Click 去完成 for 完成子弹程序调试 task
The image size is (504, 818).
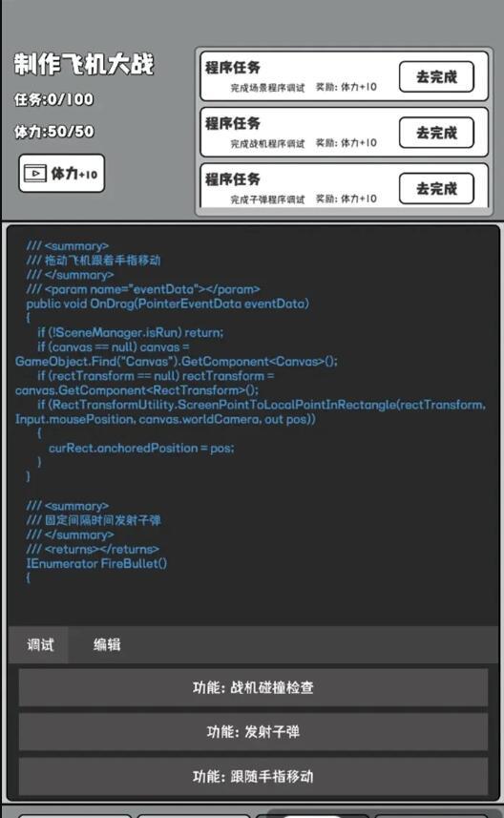tap(436, 188)
